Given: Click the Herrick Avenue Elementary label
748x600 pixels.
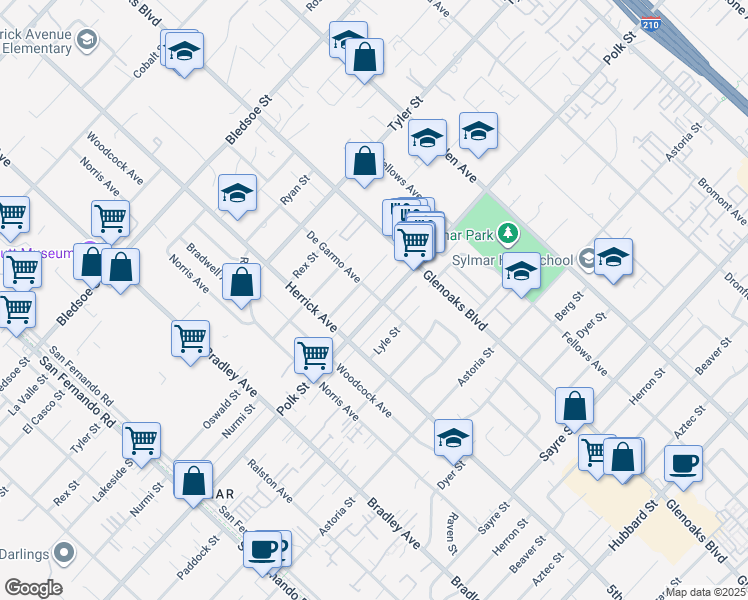Looking at the screenshot, I should coord(36,41).
